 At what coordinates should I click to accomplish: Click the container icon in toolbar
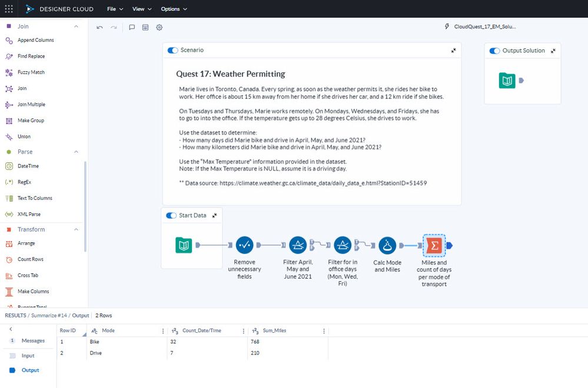(145, 28)
